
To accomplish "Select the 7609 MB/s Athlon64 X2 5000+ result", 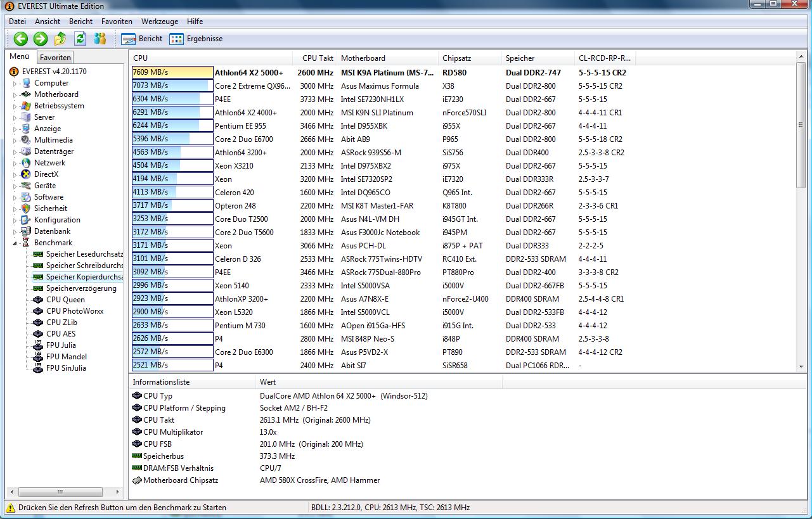I will pyautogui.click(x=383, y=73).
